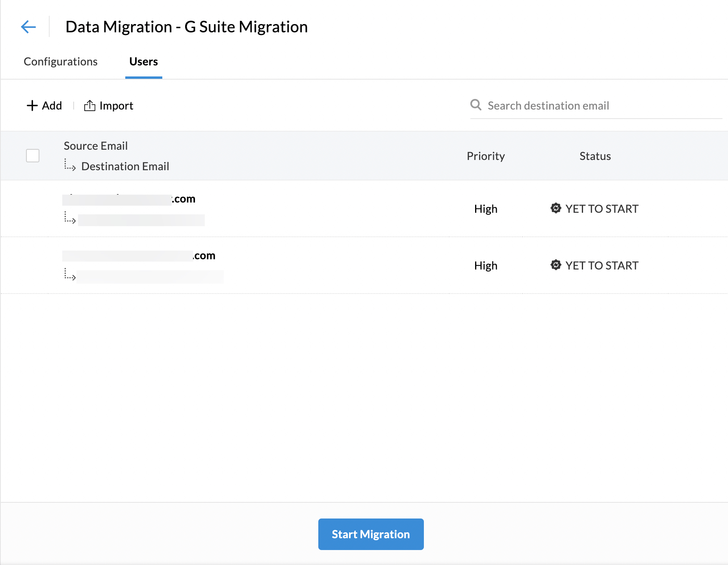Click High priority in the second row
Screen dimensions: 728x565
click(486, 266)
